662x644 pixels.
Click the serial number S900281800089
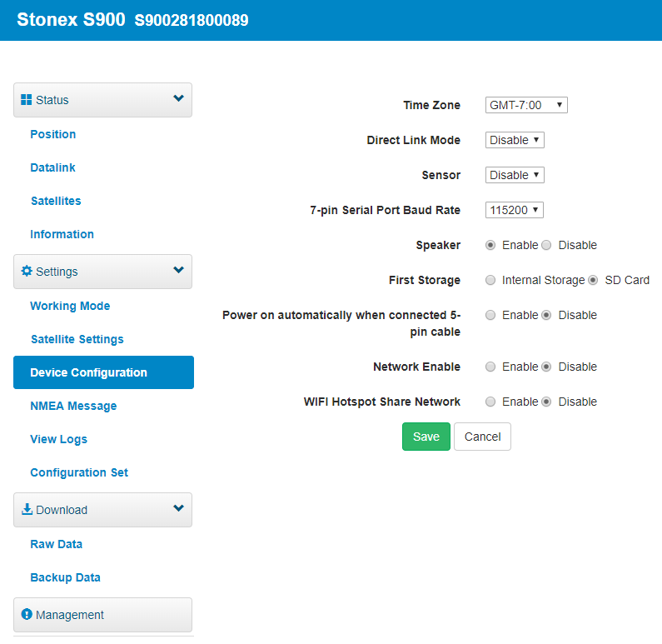[x=192, y=20]
